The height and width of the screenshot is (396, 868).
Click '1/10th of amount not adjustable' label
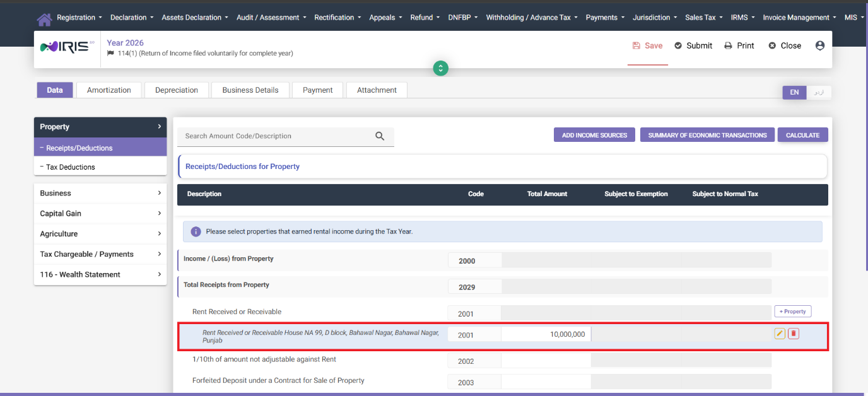coord(264,359)
